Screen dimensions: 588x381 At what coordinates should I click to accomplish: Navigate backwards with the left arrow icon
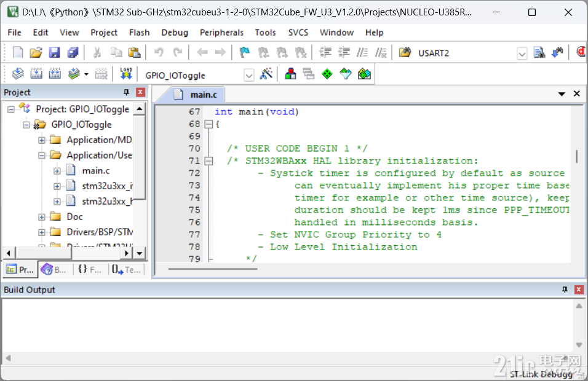(202, 52)
